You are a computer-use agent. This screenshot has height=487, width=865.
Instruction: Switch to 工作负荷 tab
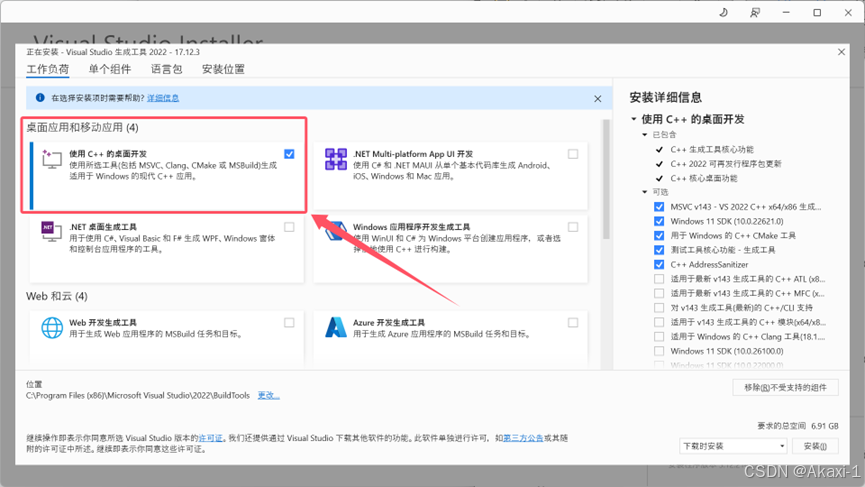(48, 69)
